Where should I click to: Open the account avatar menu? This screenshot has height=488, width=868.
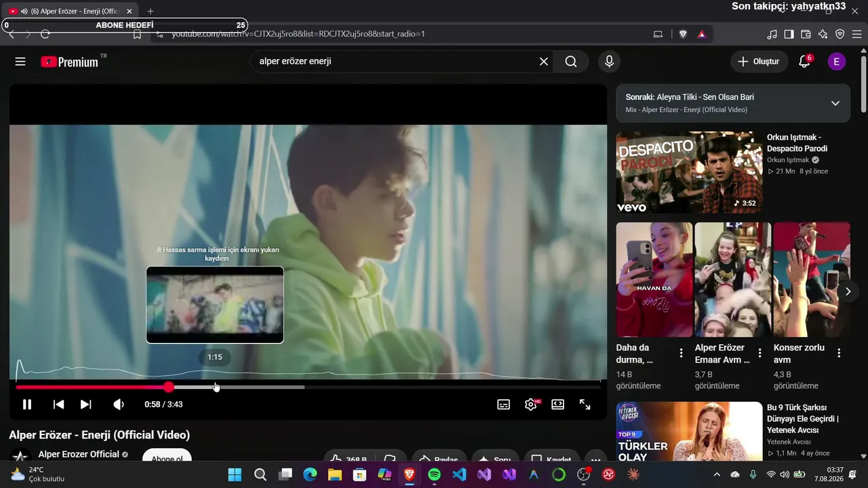coord(836,62)
